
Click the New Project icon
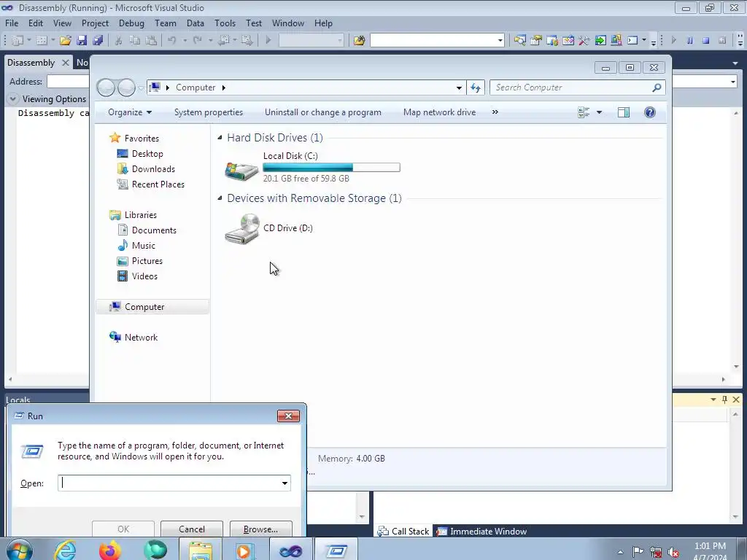tap(18, 41)
